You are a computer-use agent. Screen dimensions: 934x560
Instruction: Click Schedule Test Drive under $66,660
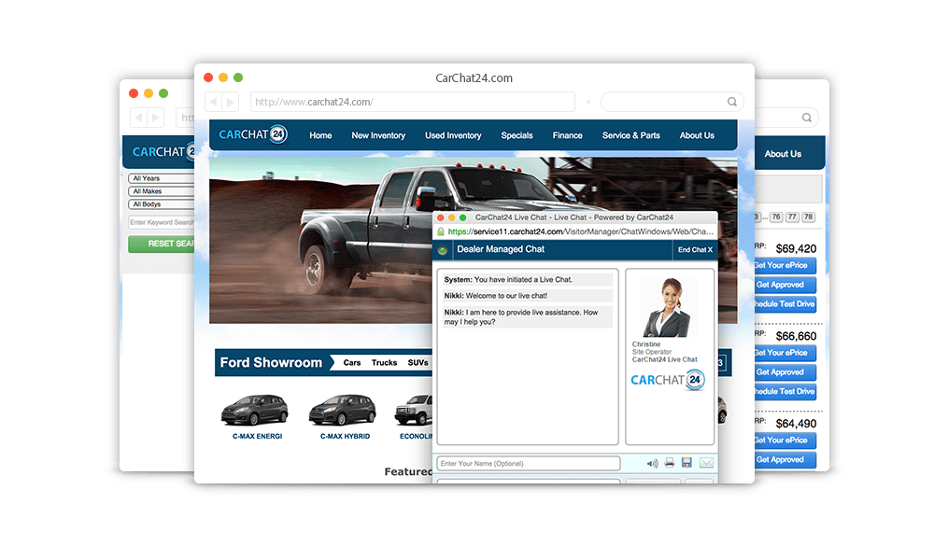pyautogui.click(x=785, y=392)
